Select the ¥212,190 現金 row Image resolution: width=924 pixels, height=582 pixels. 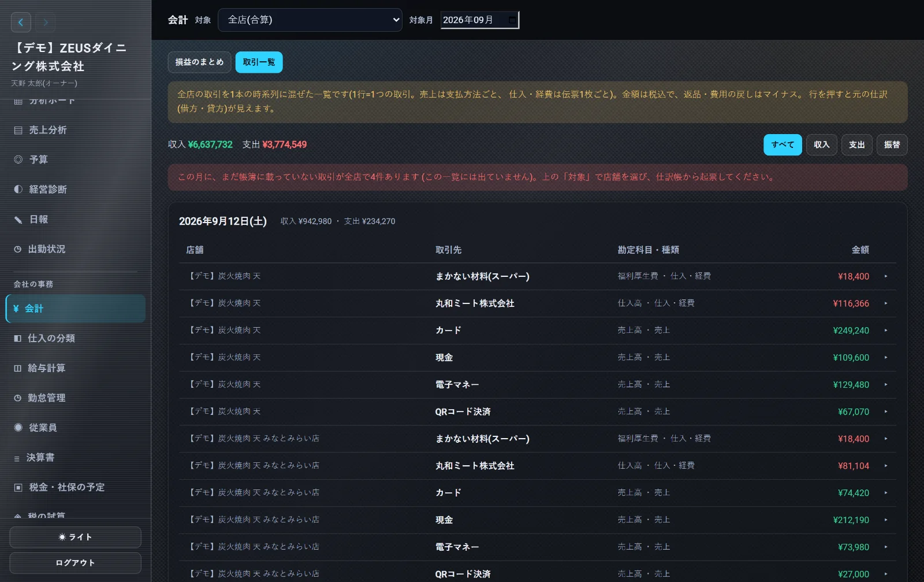[538, 520]
